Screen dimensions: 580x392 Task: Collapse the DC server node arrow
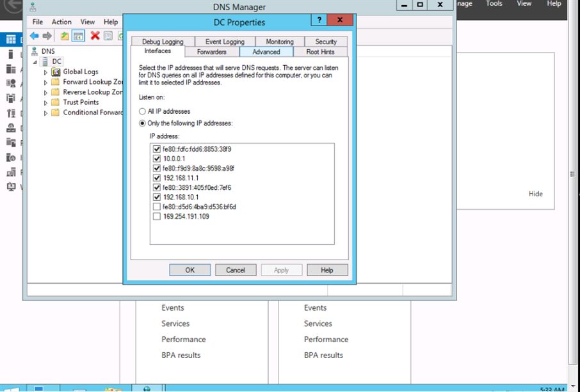click(x=35, y=61)
